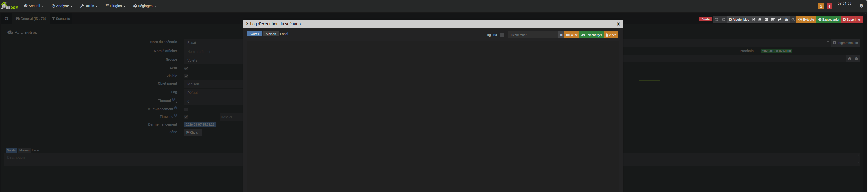
Task: Empty the log with Vider
Action: tap(611, 35)
